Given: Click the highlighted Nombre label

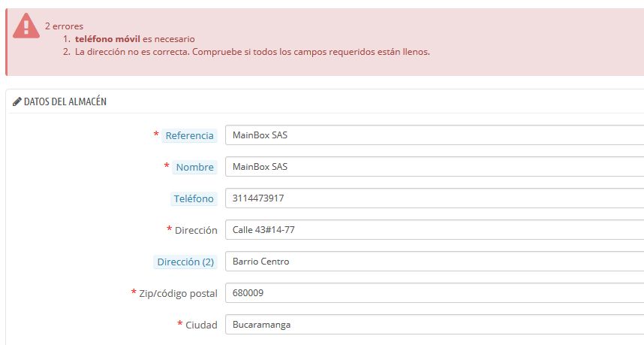Looking at the screenshot, I should 194,168.
